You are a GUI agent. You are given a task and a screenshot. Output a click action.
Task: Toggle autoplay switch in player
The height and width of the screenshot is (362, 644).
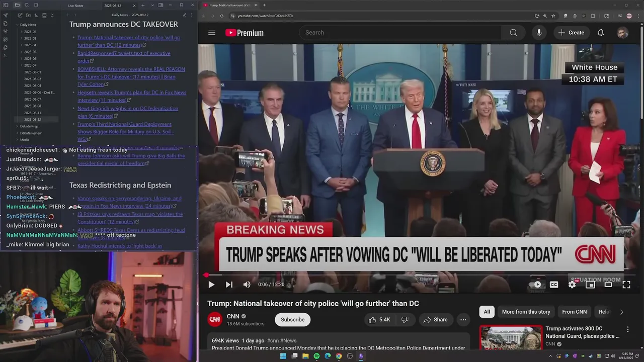pyautogui.click(x=536, y=285)
